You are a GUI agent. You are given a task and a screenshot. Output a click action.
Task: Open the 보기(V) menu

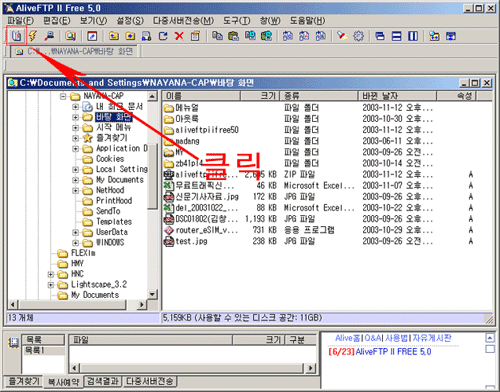click(94, 21)
